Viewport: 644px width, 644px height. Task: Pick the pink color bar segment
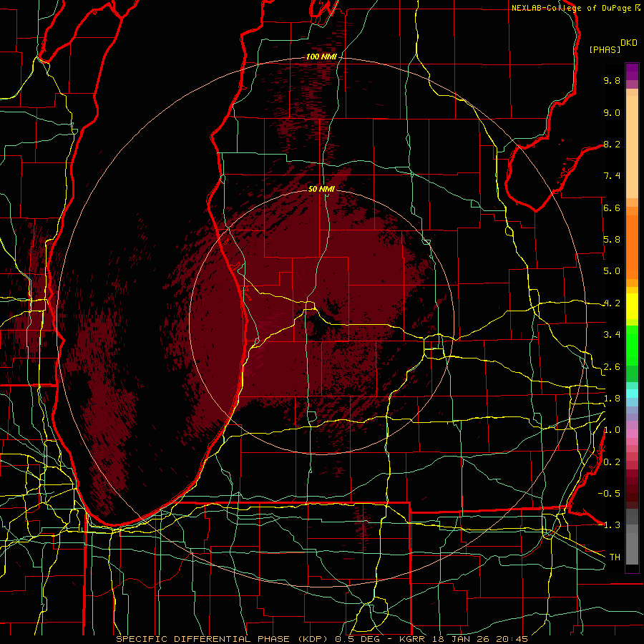point(632,434)
